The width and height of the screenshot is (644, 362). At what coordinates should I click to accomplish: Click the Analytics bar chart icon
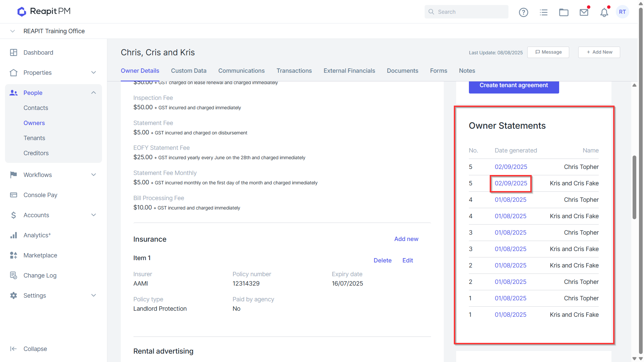click(13, 235)
